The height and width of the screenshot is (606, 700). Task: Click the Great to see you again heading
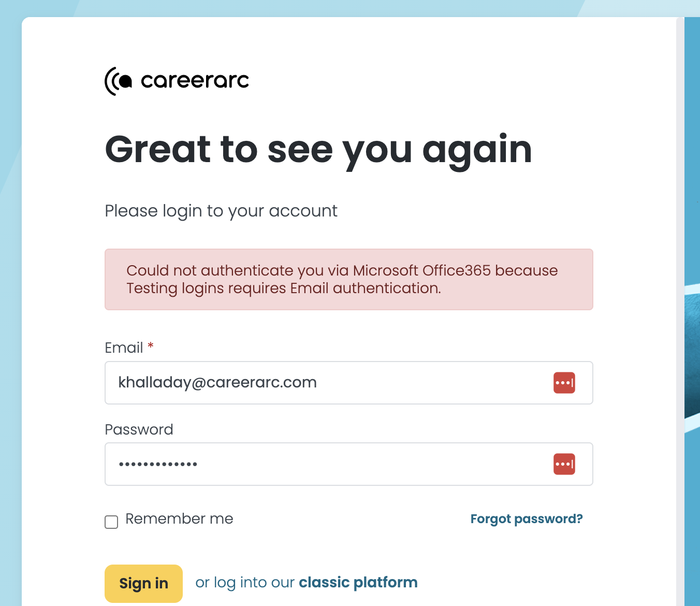[318, 150]
